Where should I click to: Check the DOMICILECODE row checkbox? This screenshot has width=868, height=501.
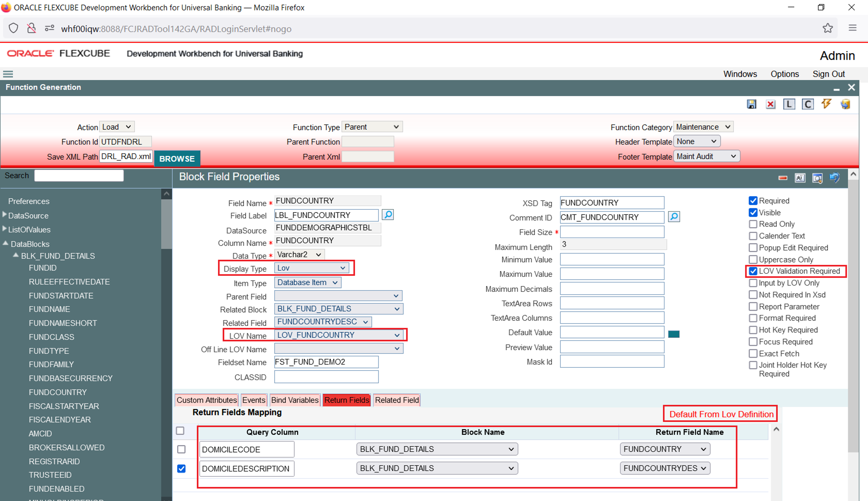pos(181,449)
